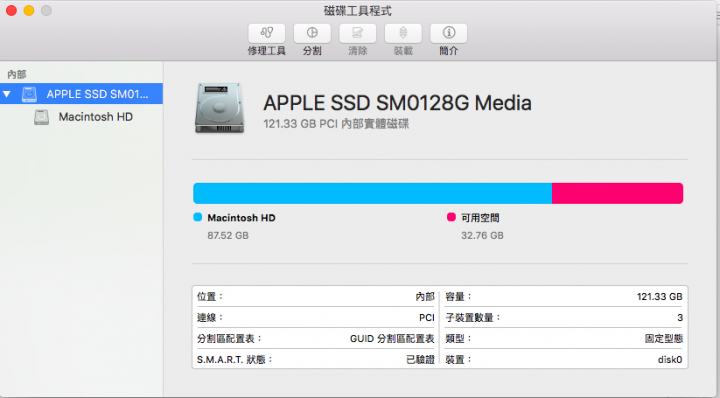Click the 分割區配置表 row label

(229, 339)
